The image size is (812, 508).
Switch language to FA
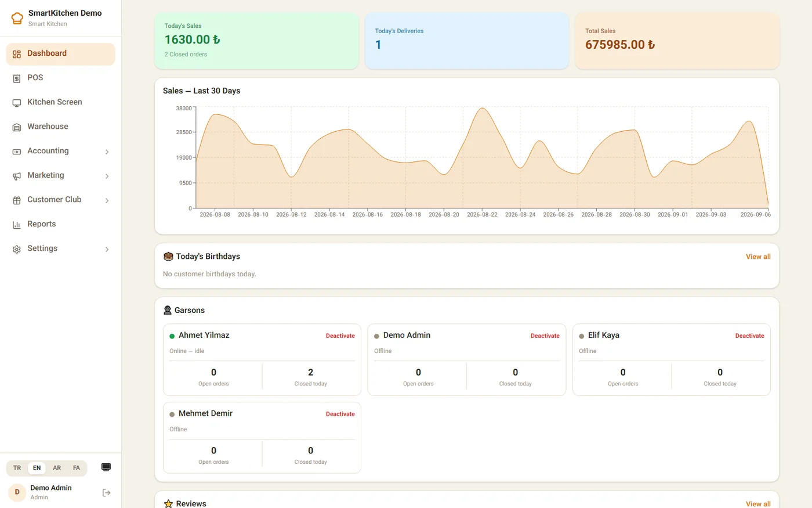coord(77,468)
